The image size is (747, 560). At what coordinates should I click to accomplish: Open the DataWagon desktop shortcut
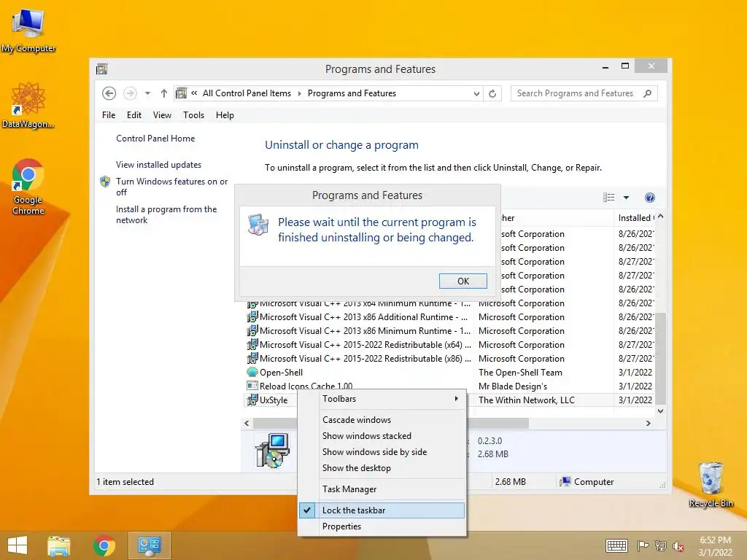[28, 106]
